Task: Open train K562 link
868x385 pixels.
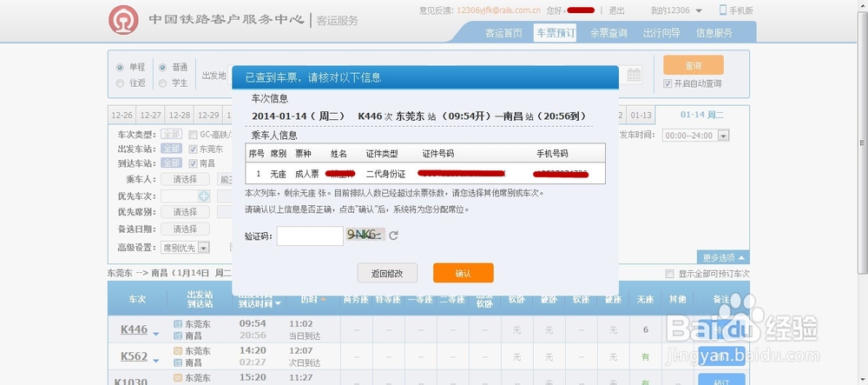Action: pos(134,356)
